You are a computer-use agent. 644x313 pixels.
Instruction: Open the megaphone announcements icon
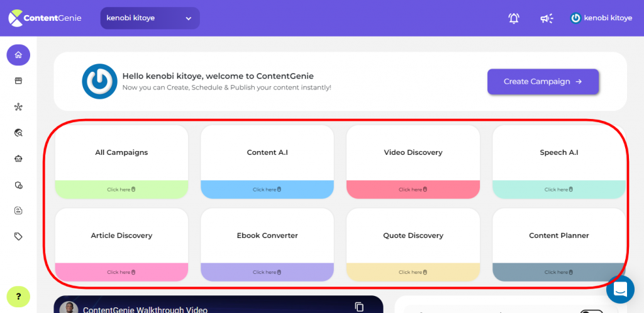coord(547,18)
